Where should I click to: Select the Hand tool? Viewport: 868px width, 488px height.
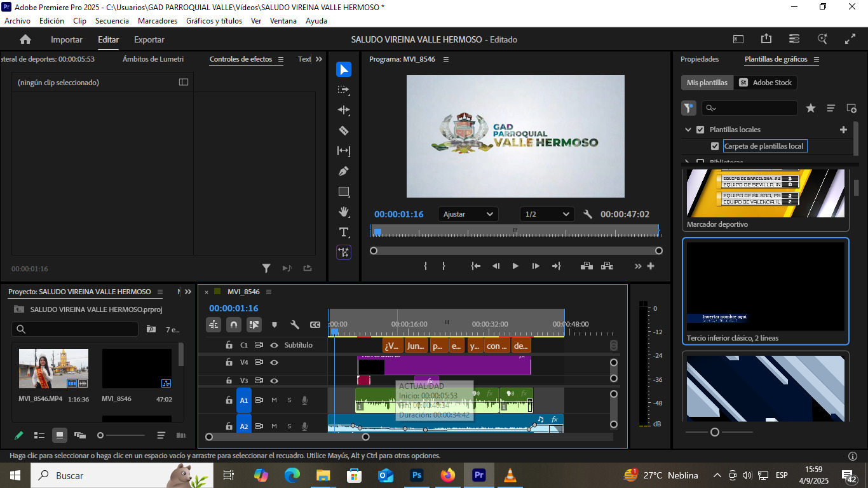click(x=344, y=212)
